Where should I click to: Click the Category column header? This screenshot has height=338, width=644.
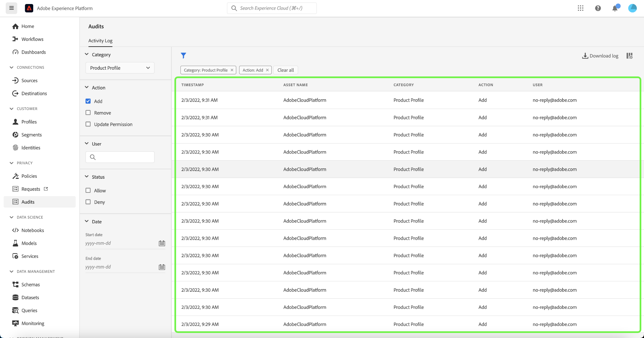click(404, 85)
